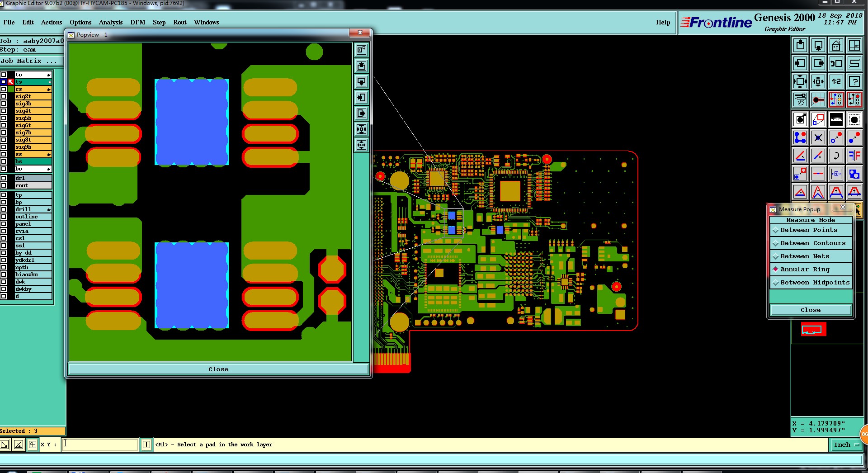Toggle the sig2t layer checkbox
The image size is (868, 473).
click(x=4, y=96)
